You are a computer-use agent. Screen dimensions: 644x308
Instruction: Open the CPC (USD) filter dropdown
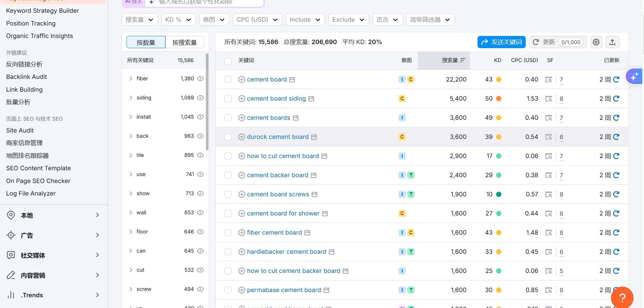(x=257, y=20)
